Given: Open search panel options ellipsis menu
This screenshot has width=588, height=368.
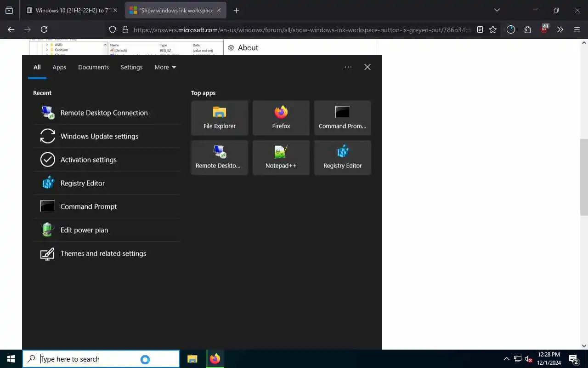Looking at the screenshot, I should coord(348,67).
